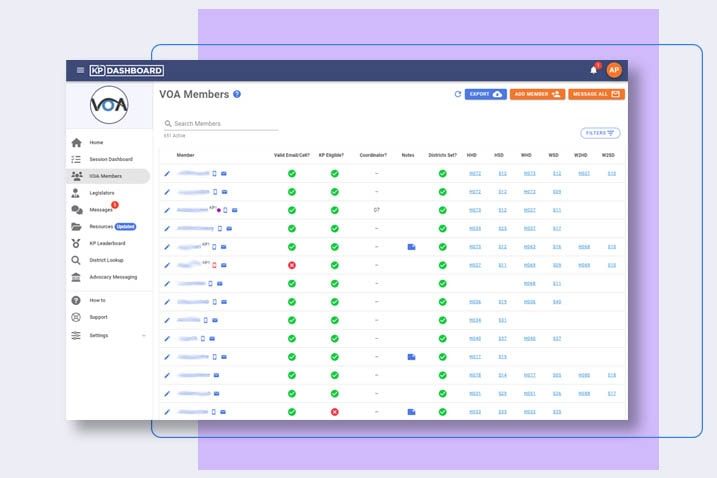Click the Add Member button
717x478 pixels.
coord(537,94)
